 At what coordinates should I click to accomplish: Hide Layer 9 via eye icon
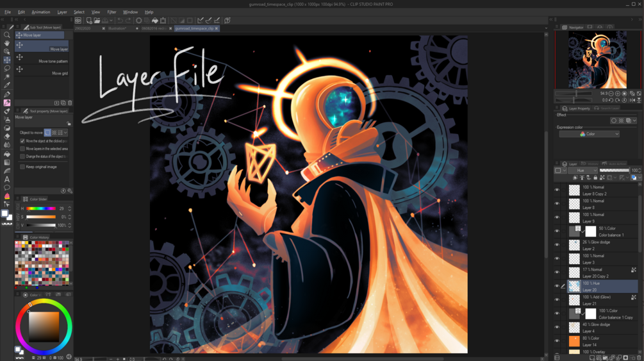557,217
